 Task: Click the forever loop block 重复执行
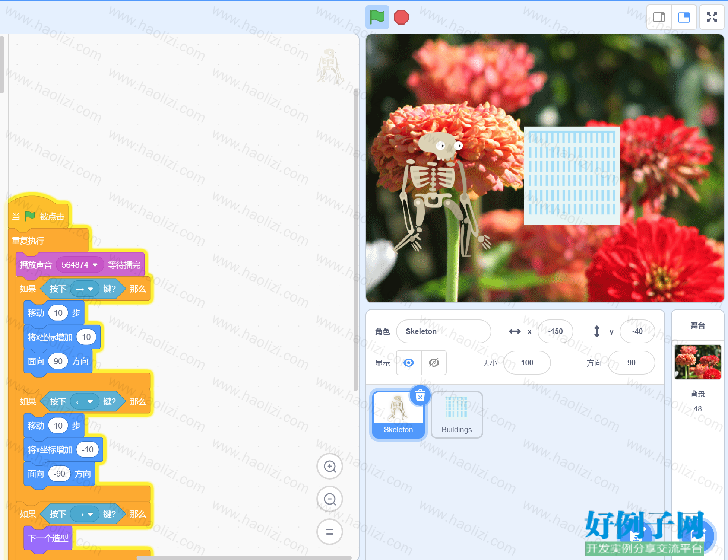(48, 241)
